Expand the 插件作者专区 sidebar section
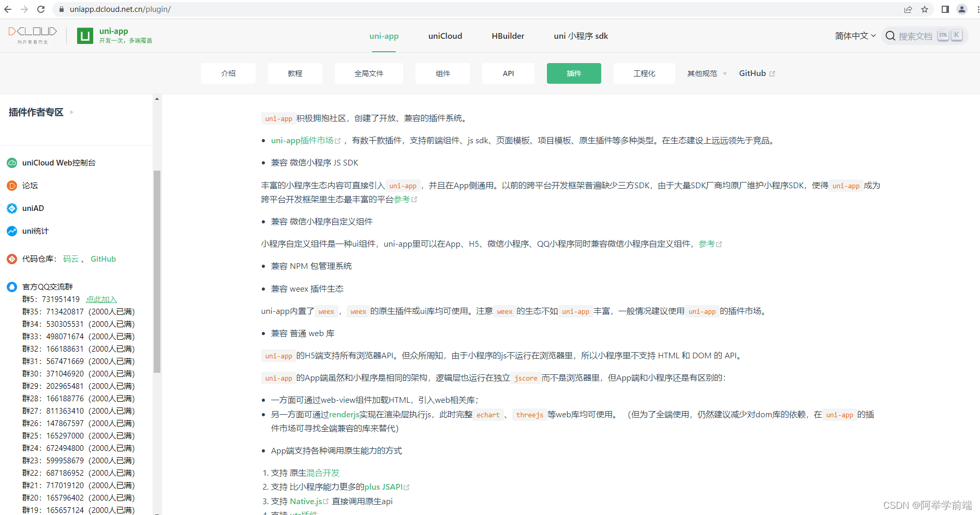980x515 pixels. (41, 112)
